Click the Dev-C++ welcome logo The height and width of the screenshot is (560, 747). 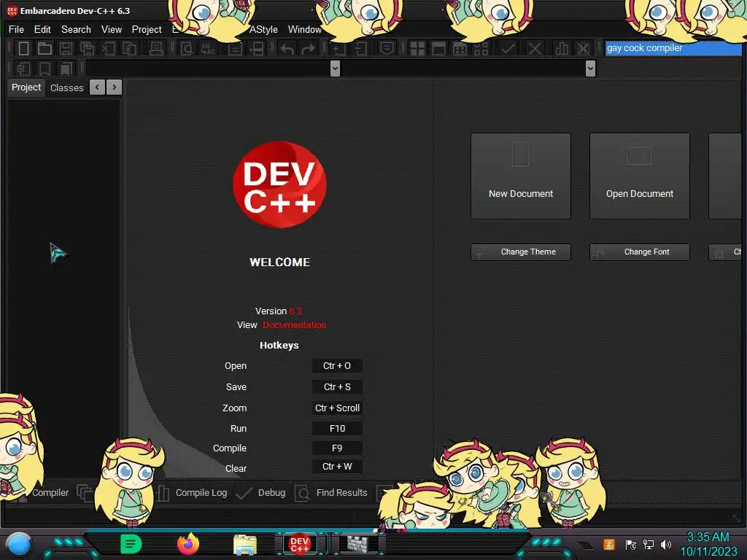coord(279,184)
